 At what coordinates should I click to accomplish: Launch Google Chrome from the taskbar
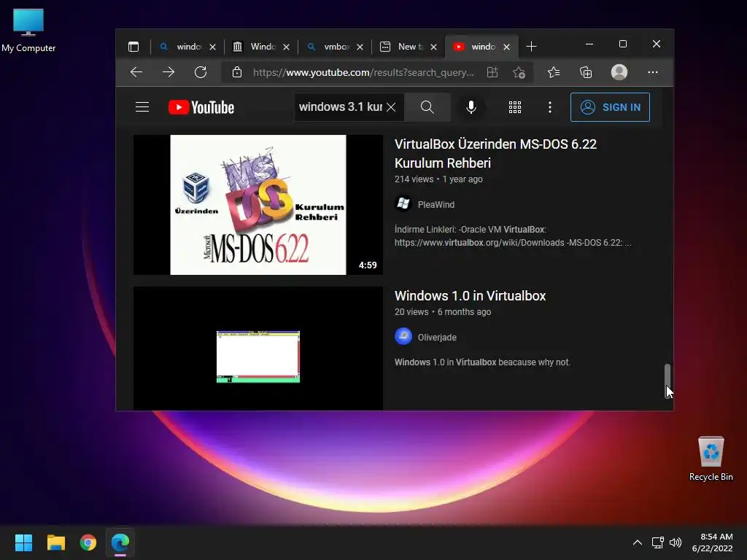(88, 542)
